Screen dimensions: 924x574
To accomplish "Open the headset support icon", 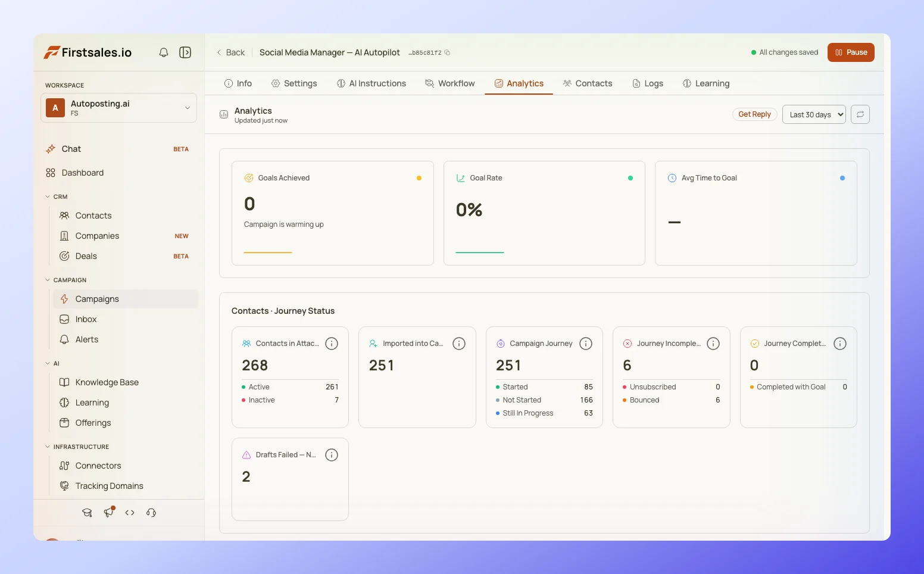I will [x=151, y=513].
